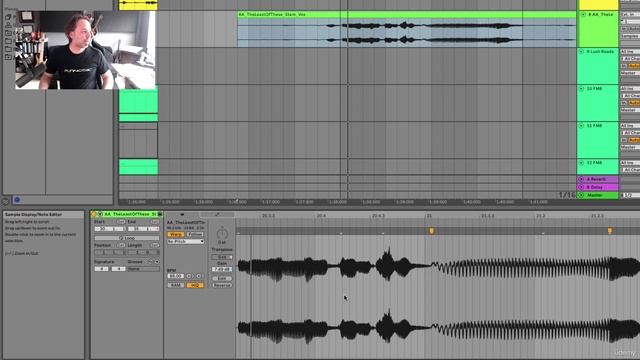This screenshot has height=360, width=640.
Task: Toggle the clip Loop switch
Action: (127, 238)
